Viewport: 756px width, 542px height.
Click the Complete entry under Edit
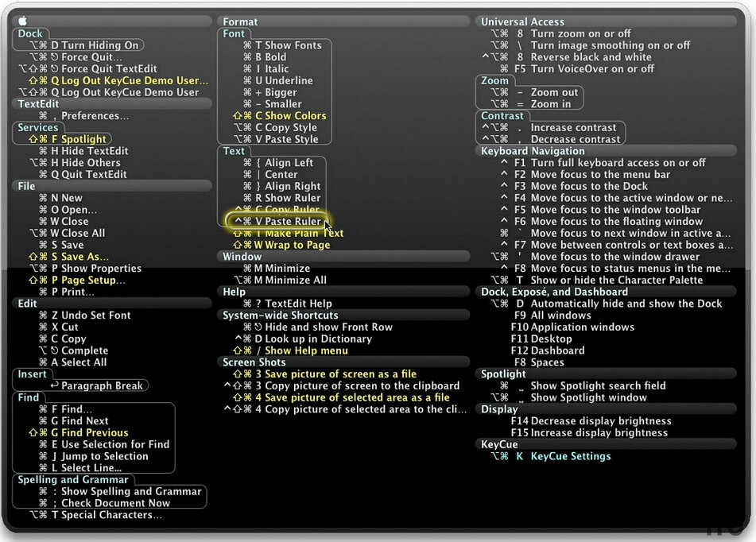[x=73, y=350]
